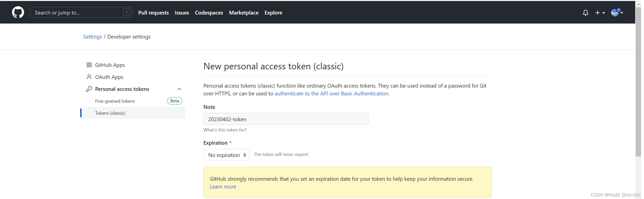This screenshot has width=644, height=199.
Task: Click the Beta badge next to Fine-grained tokens
Action: (175, 101)
